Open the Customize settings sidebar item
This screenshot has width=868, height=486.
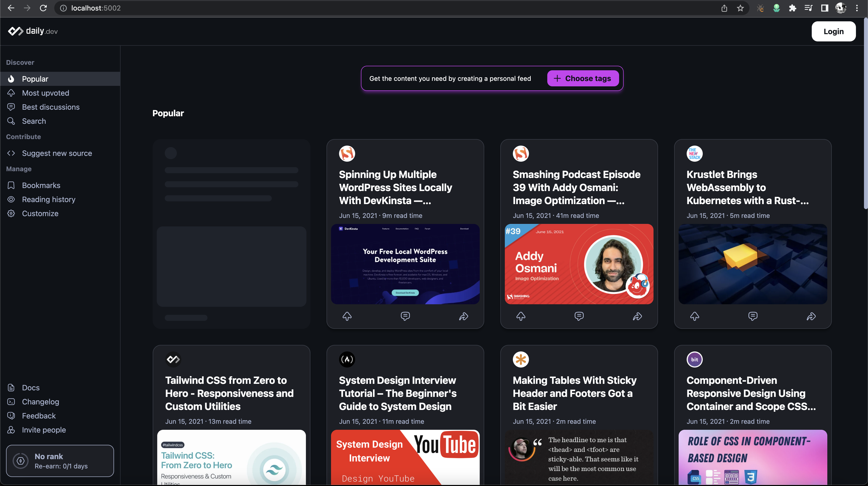point(40,214)
